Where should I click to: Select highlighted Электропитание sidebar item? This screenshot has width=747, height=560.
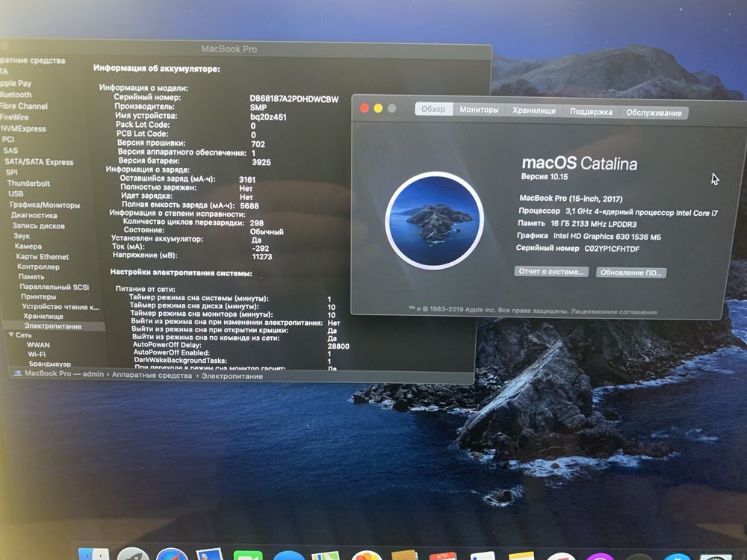53,326
